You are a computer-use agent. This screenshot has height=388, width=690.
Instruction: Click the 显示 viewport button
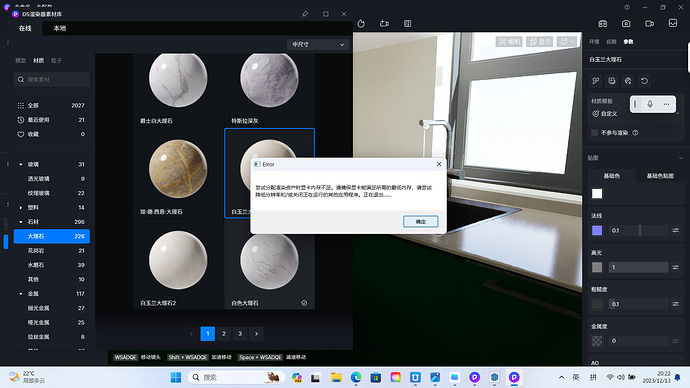click(540, 41)
